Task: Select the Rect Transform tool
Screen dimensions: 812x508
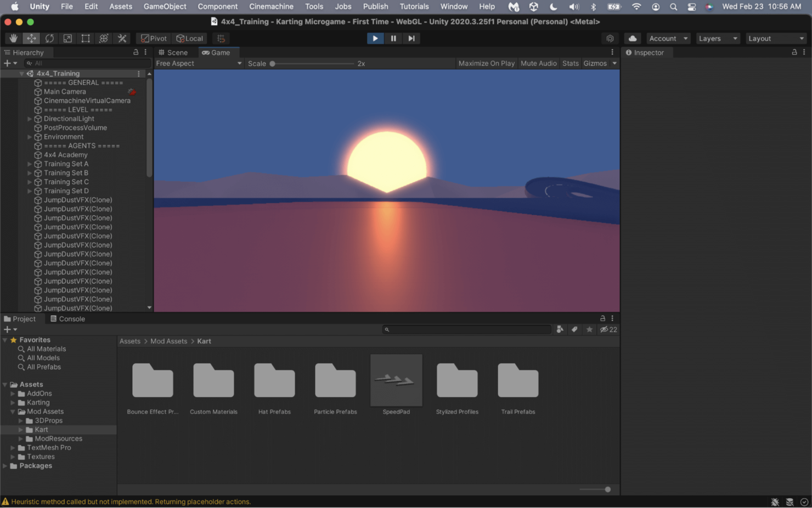Action: (86, 38)
